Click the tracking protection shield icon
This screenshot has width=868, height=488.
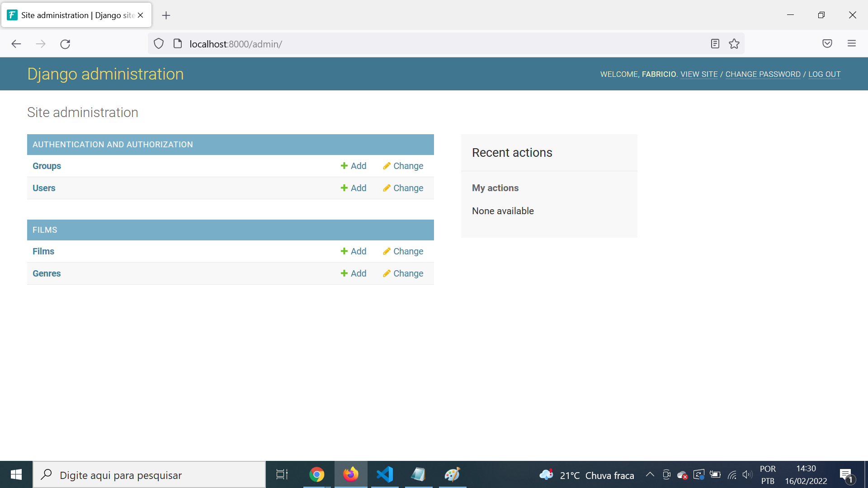click(x=159, y=44)
